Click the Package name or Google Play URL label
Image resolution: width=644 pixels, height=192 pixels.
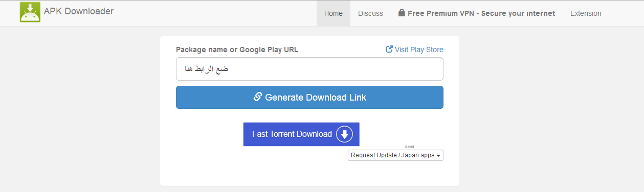[237, 50]
